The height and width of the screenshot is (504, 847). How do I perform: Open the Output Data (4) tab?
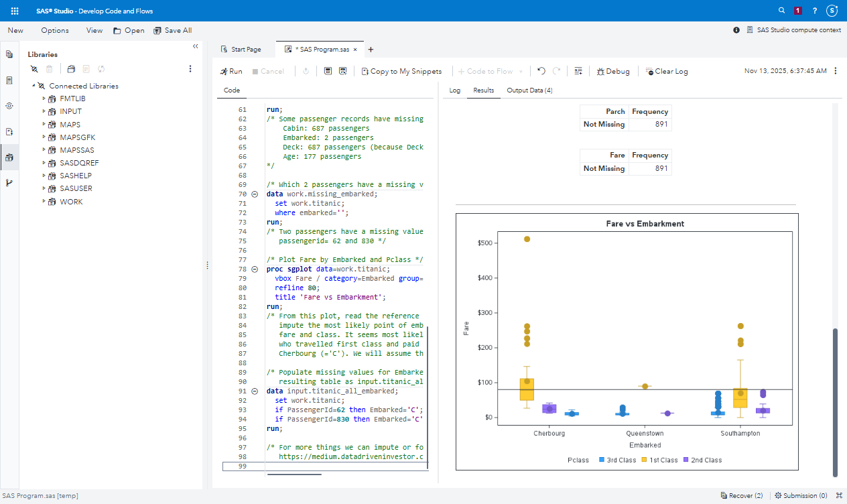point(529,90)
